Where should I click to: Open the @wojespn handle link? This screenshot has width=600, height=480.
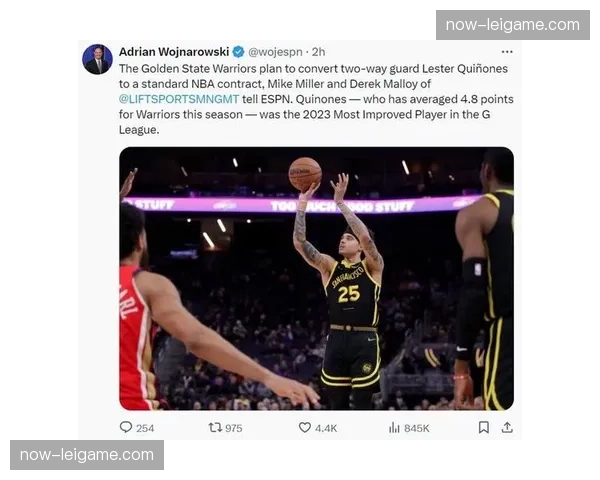pos(275,52)
